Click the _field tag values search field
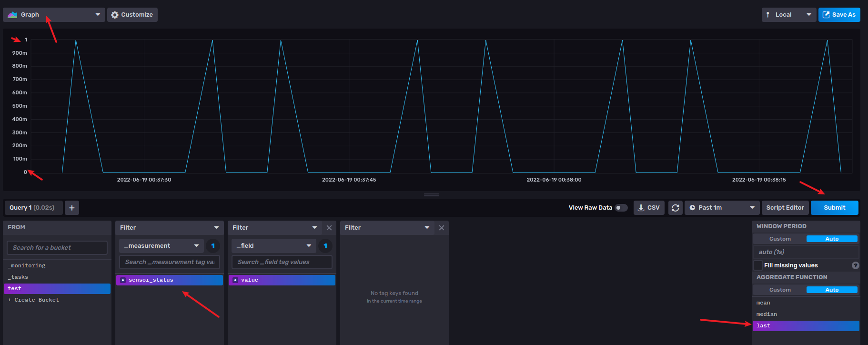The image size is (868, 345). click(x=282, y=262)
